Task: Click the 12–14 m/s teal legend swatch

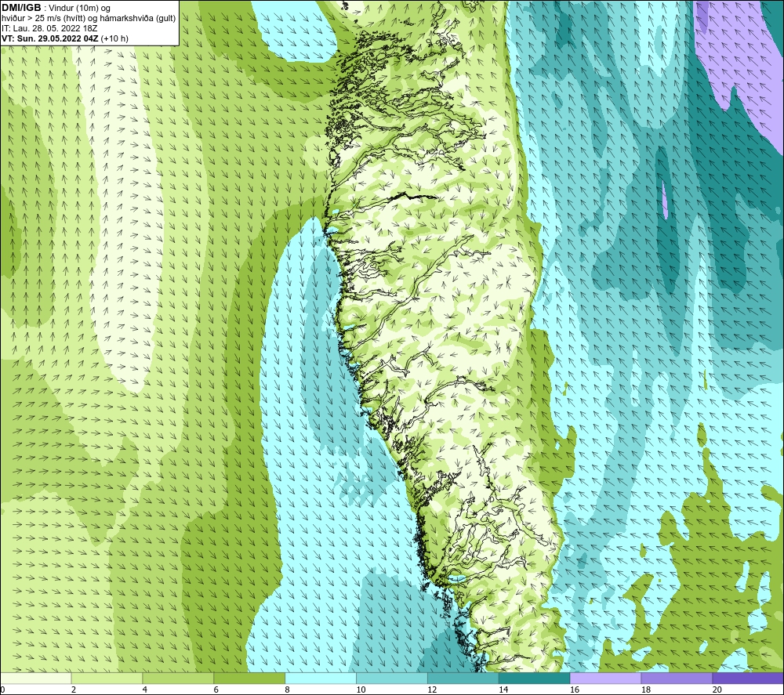Action: point(463,679)
